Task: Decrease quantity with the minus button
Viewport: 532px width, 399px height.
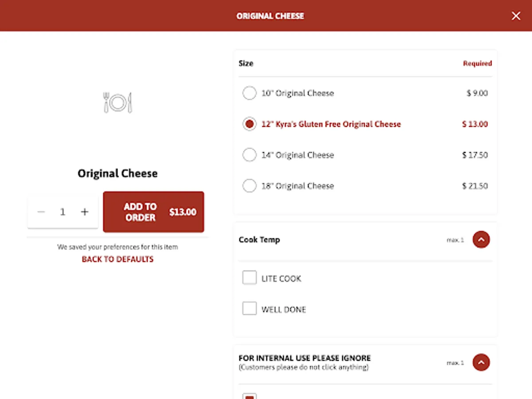Action: [x=41, y=212]
